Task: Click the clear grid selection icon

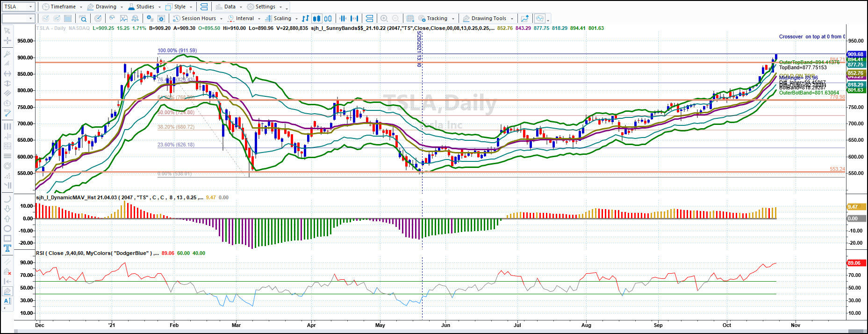Action: point(410,18)
